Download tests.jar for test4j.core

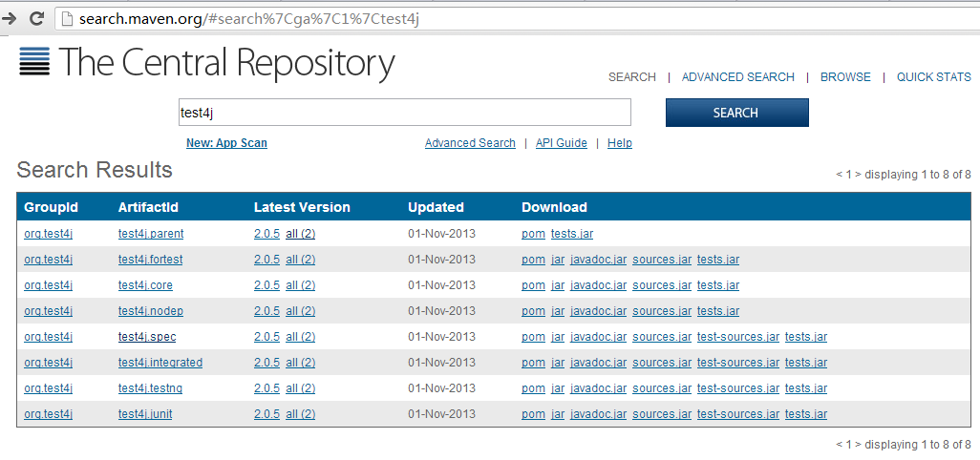coord(718,285)
